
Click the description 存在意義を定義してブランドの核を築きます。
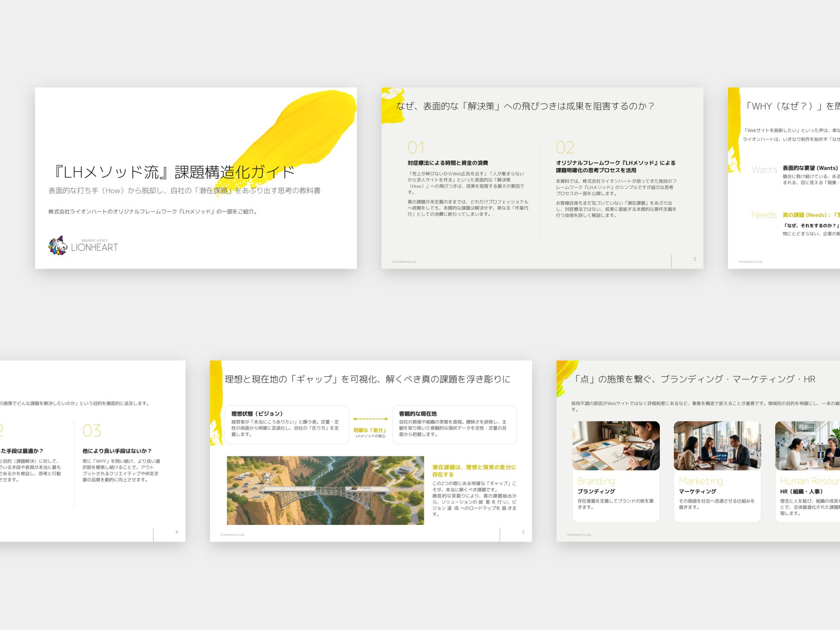(x=616, y=504)
